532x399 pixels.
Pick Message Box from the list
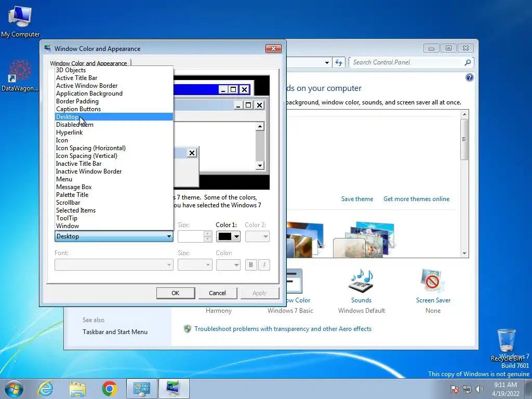pyautogui.click(x=114, y=187)
